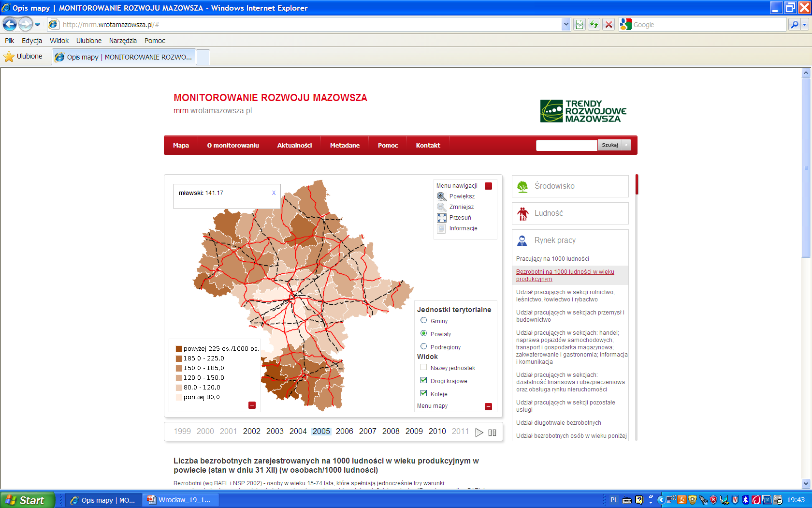The height and width of the screenshot is (508, 812).
Task: Open the Pomoc navigation tab on the red bar
Action: pos(388,145)
